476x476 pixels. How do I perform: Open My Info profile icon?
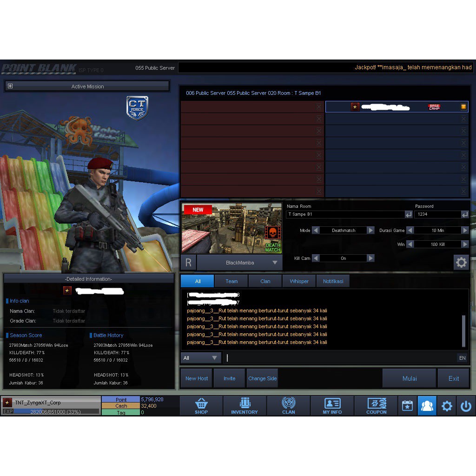coord(332,405)
